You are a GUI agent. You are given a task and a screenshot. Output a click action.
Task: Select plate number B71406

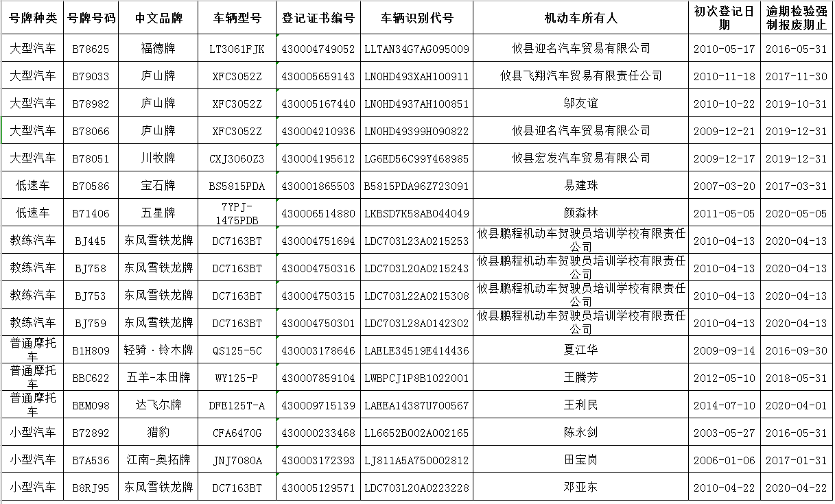click(x=91, y=213)
